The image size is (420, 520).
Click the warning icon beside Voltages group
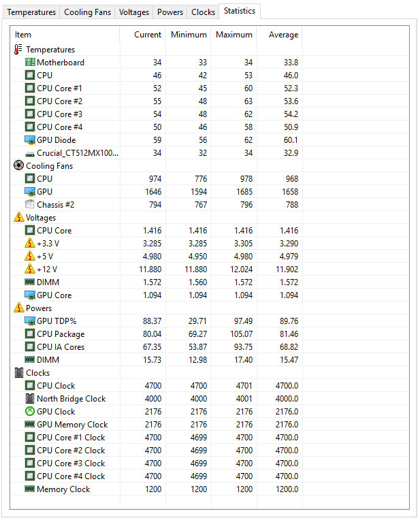coord(19,217)
